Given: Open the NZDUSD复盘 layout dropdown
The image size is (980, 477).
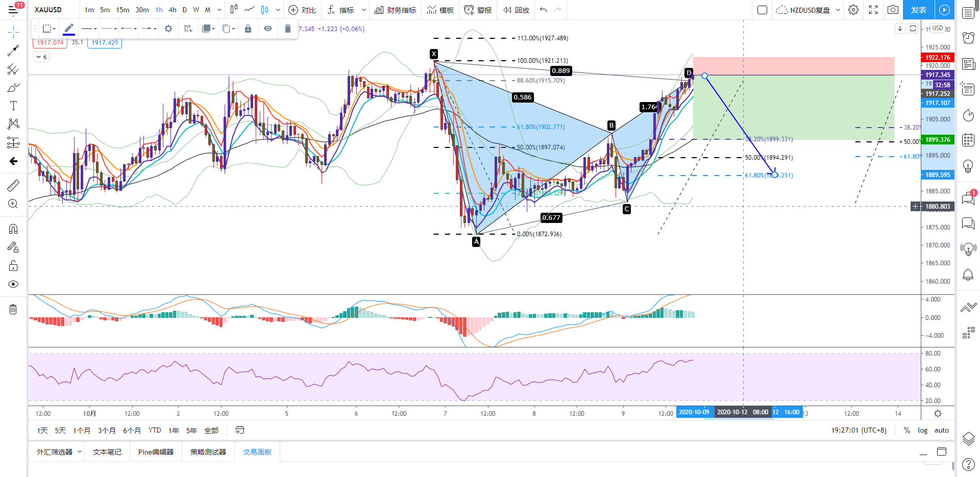Looking at the screenshot, I should point(838,10).
